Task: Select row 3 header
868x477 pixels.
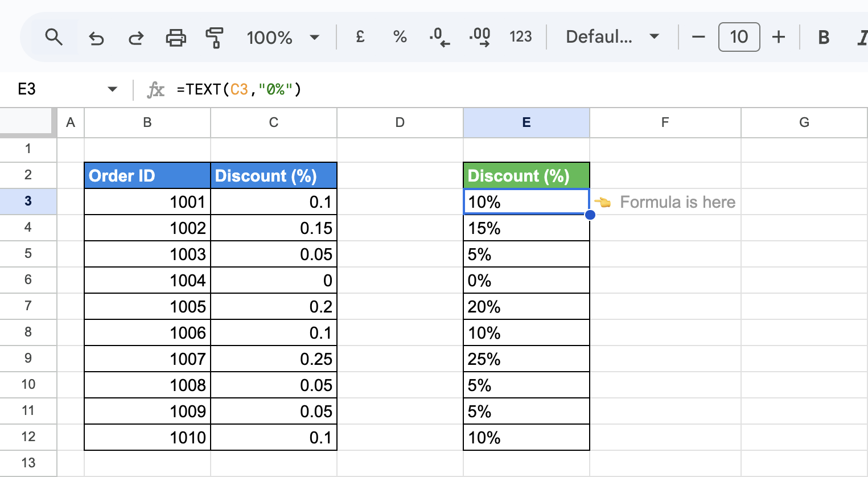Action: click(28, 202)
